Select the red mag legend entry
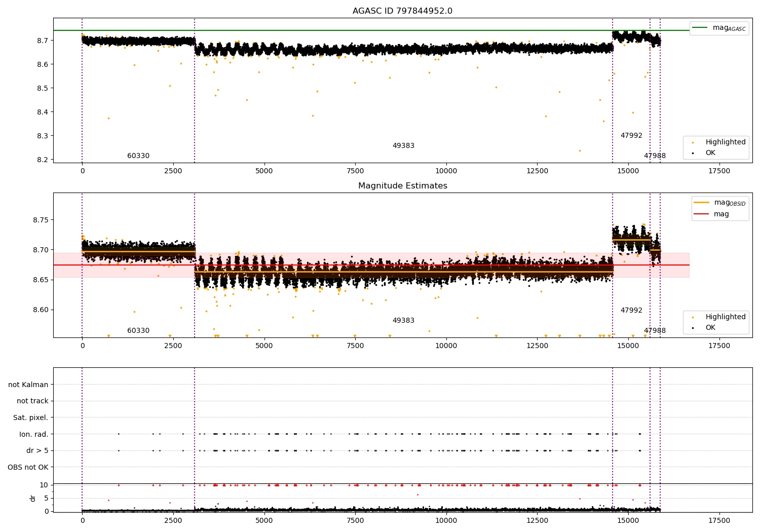 click(711, 214)
